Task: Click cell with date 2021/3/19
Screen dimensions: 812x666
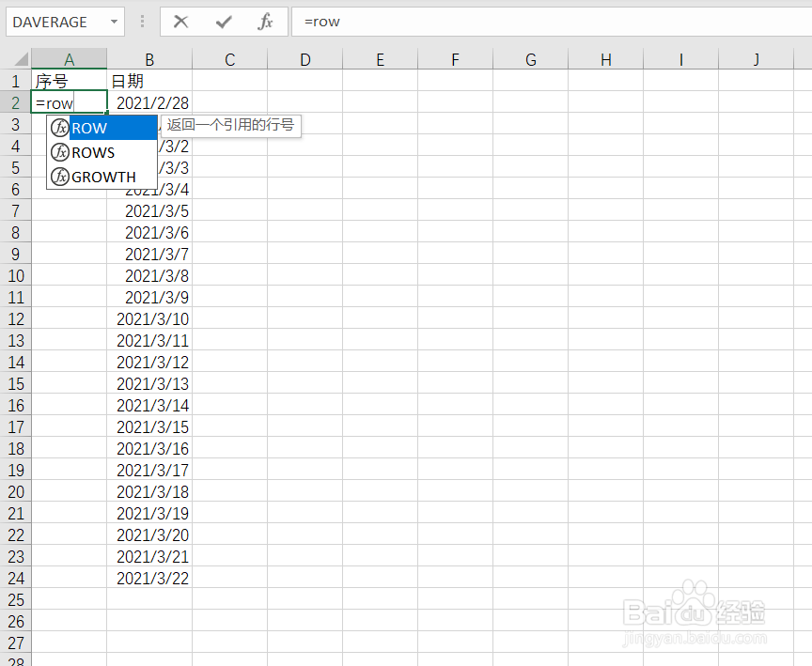Action: (x=149, y=513)
